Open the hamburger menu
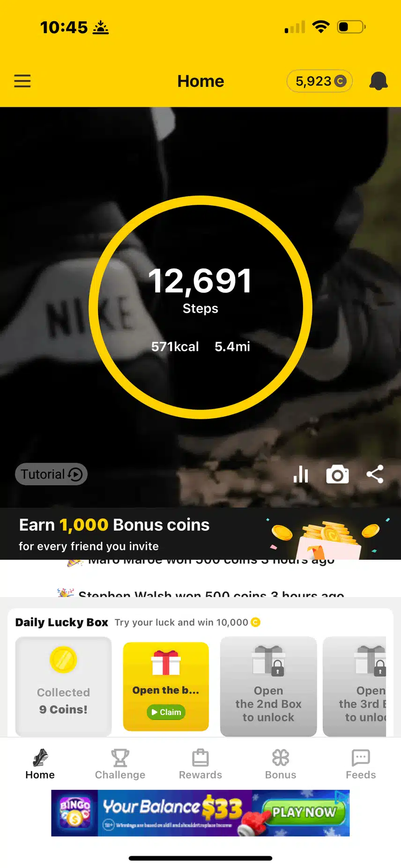The height and width of the screenshot is (868, 401). (x=22, y=81)
